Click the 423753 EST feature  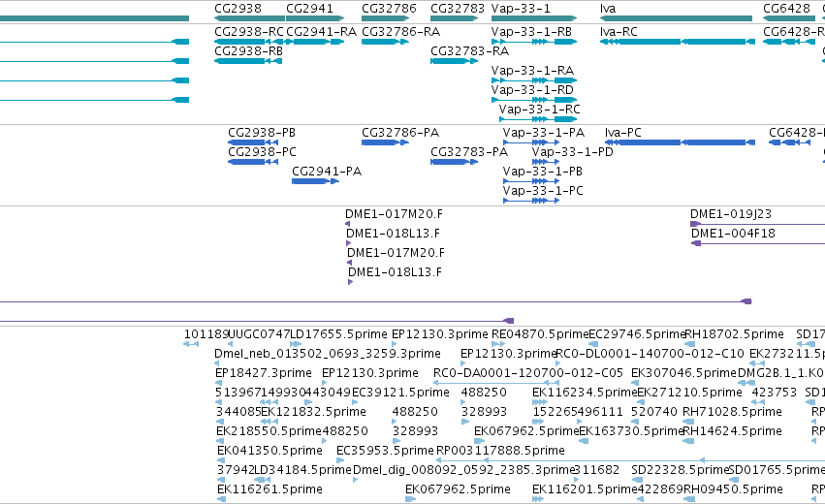pos(758,403)
